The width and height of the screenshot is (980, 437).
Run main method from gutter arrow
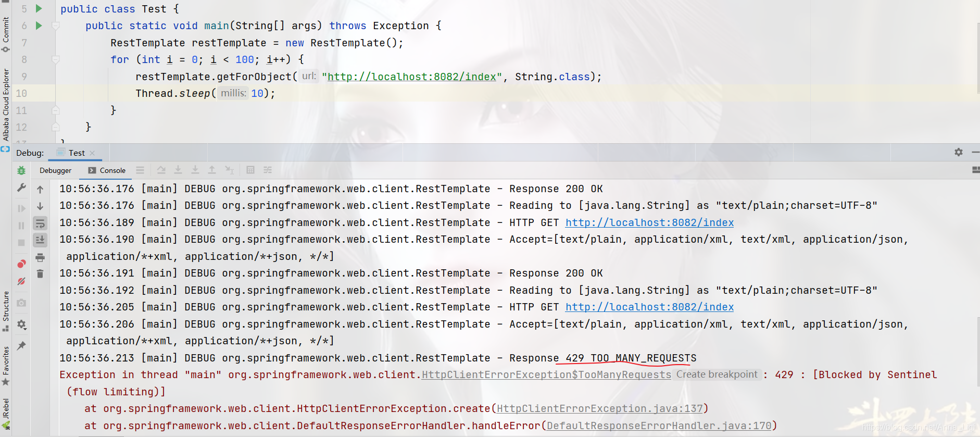39,26
